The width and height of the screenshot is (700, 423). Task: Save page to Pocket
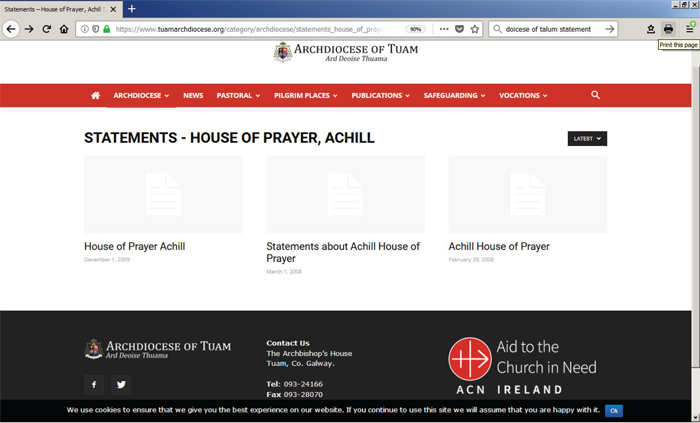[x=459, y=29]
